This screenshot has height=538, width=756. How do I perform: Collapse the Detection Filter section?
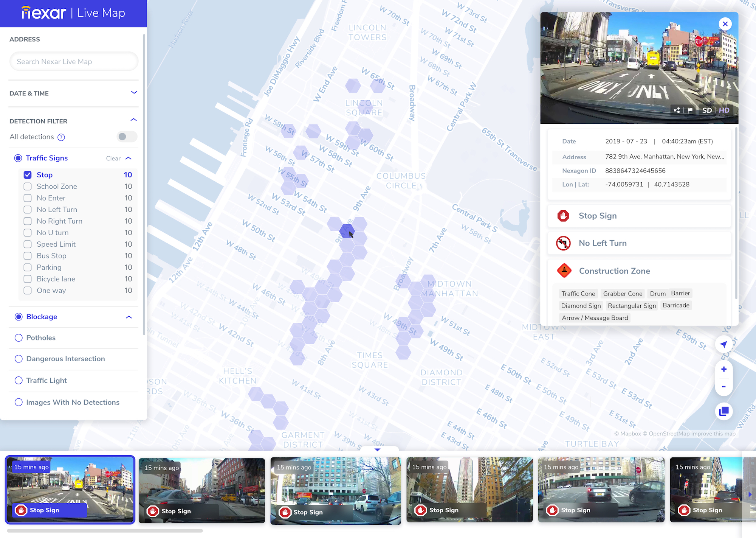pos(133,120)
